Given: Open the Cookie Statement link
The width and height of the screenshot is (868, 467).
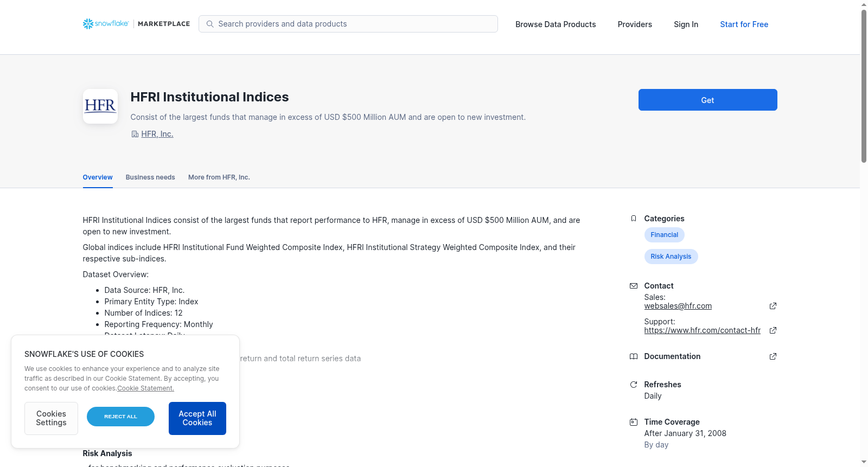Looking at the screenshot, I should pos(145,388).
